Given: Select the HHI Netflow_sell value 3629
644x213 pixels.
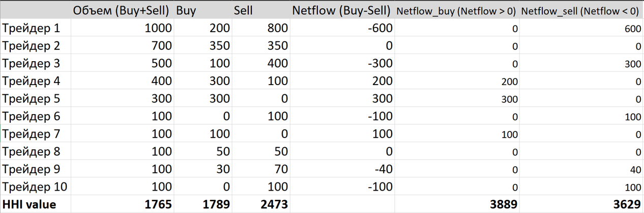Looking at the screenshot, I should click(x=581, y=204).
